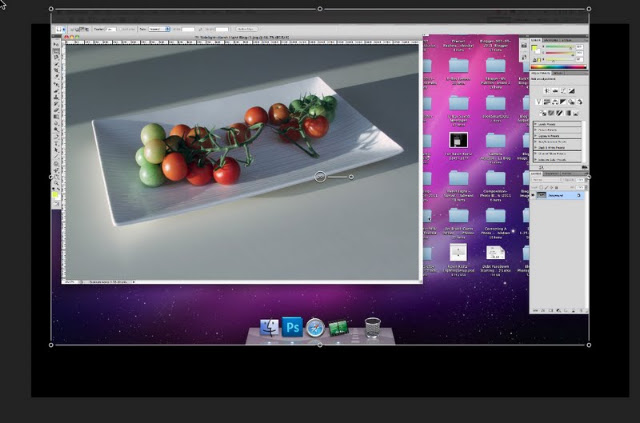This screenshot has height=423, width=640.
Task: Open Photoshop from the dock
Action: [292, 327]
